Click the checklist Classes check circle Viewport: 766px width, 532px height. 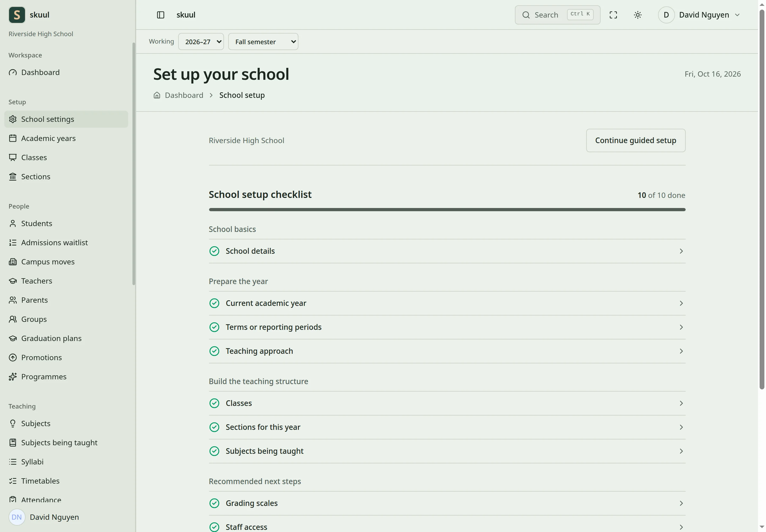pyautogui.click(x=214, y=403)
